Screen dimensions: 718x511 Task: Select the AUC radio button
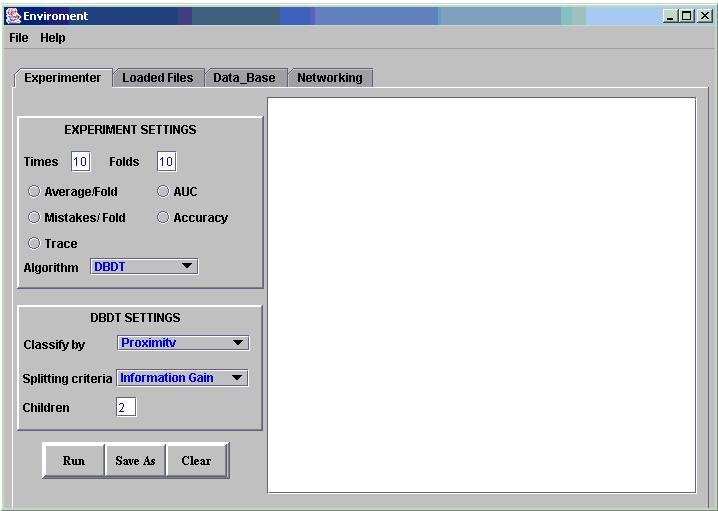coord(163,192)
